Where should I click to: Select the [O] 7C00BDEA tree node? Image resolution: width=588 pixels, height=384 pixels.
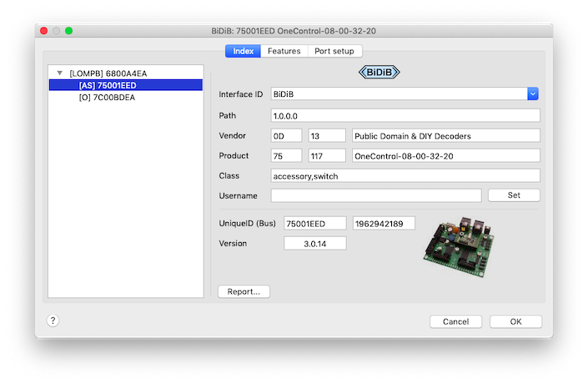click(x=106, y=97)
